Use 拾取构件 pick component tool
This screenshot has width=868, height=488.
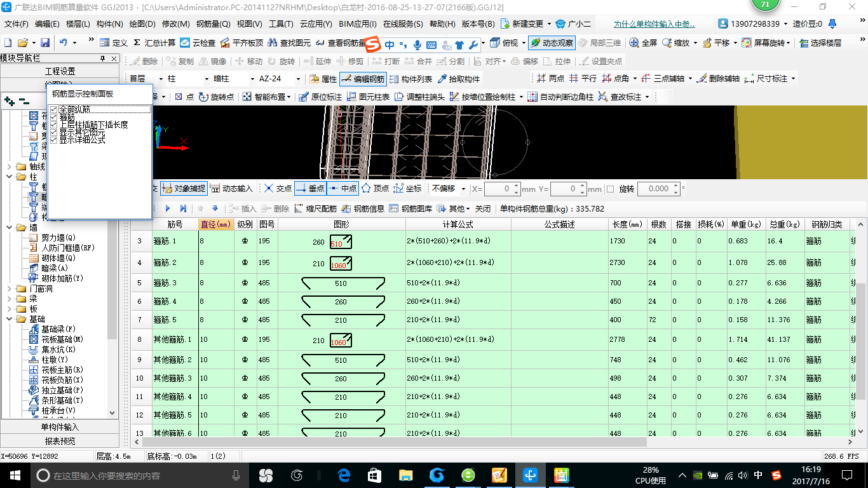pyautogui.click(x=459, y=79)
